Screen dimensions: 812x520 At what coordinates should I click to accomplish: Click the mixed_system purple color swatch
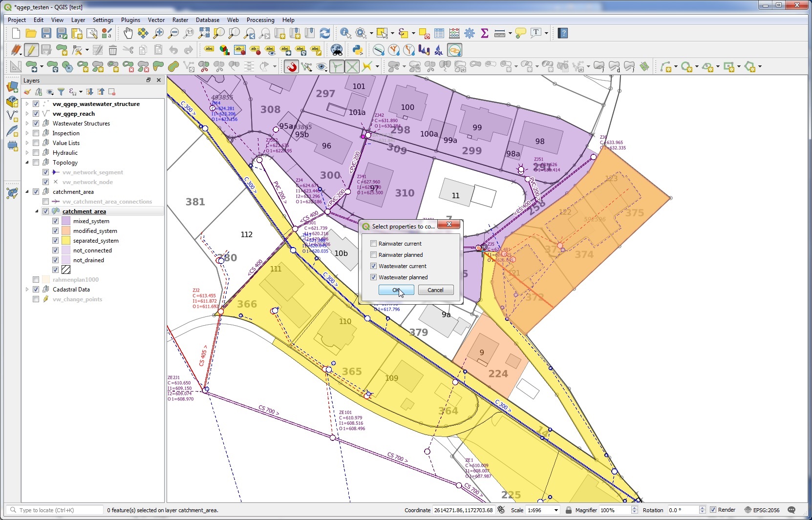tap(66, 221)
